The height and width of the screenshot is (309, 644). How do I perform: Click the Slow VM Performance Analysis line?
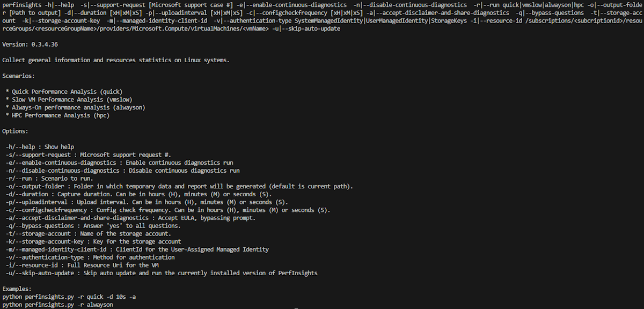(x=69, y=100)
